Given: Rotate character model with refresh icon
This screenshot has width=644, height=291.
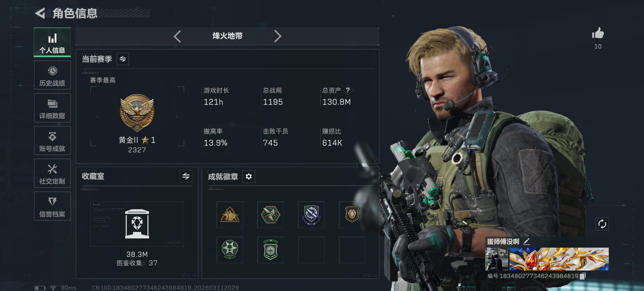Looking at the screenshot, I should coord(602,224).
